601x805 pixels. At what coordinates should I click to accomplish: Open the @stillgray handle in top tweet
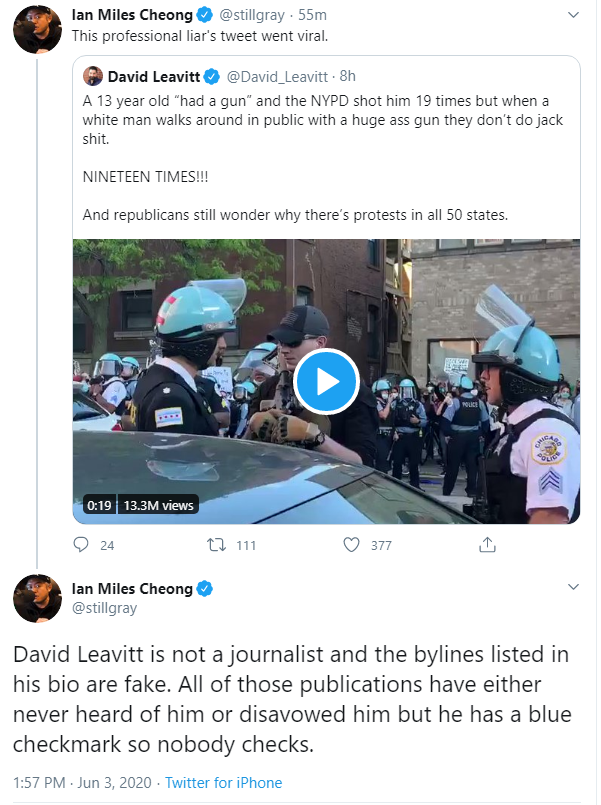(x=251, y=15)
